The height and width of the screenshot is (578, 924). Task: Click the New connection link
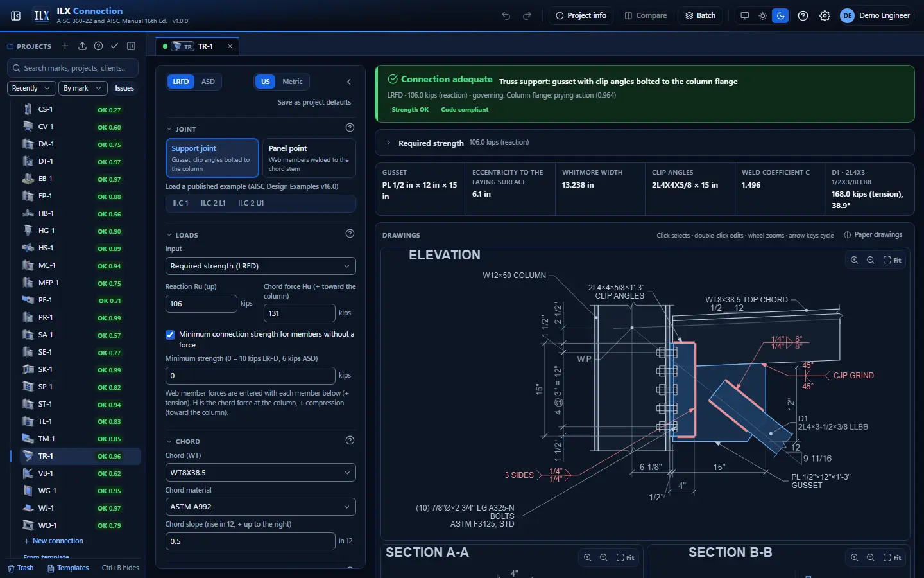pyautogui.click(x=53, y=541)
